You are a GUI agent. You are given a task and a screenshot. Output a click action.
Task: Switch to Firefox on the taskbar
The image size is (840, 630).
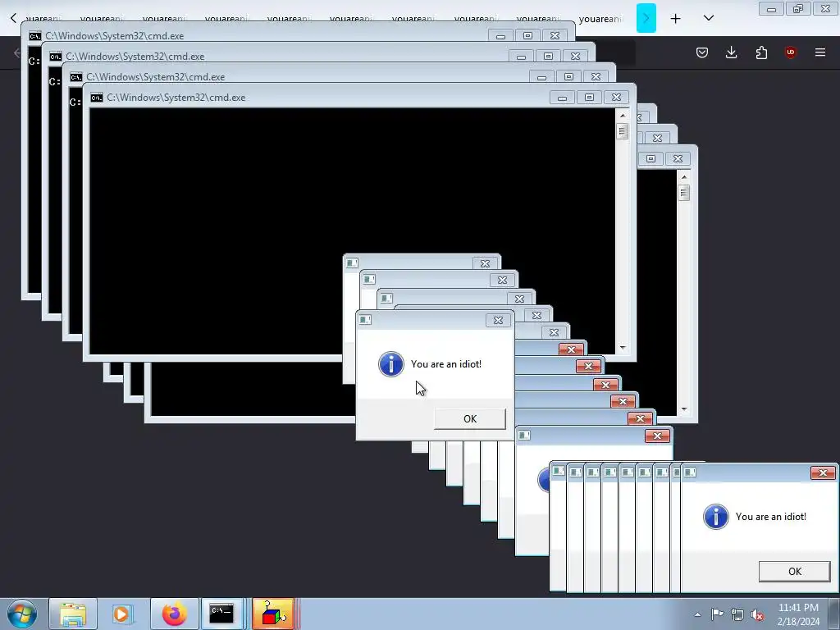(x=174, y=614)
